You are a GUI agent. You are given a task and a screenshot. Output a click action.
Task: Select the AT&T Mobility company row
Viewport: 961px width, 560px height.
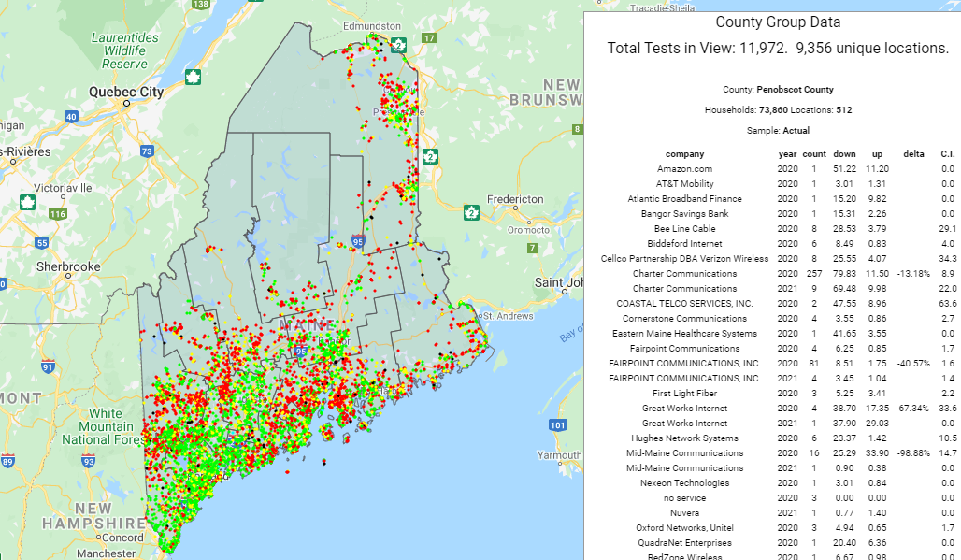[x=778, y=184]
